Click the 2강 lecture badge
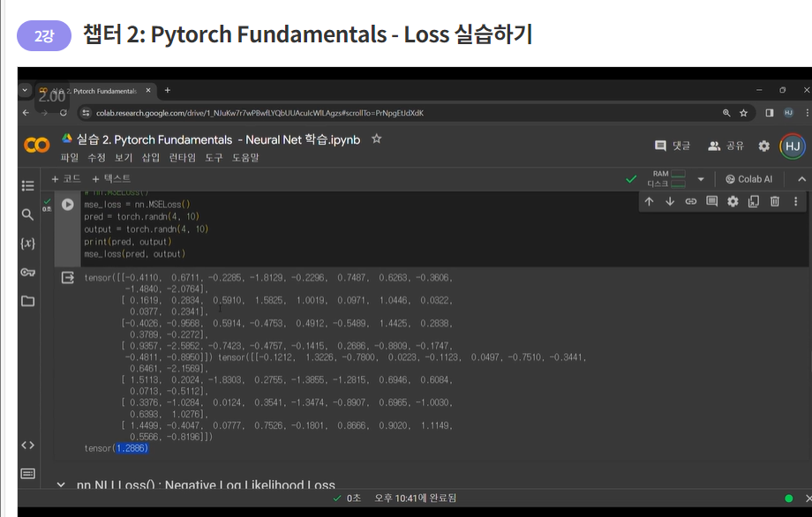This screenshot has height=517, width=812. coord(44,35)
